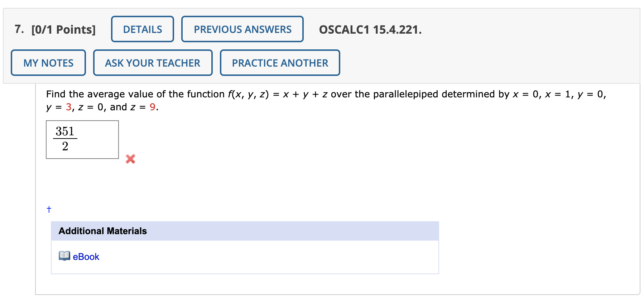
Task: Click the OSCALC1 15.4.221 question code
Action: coord(370,29)
